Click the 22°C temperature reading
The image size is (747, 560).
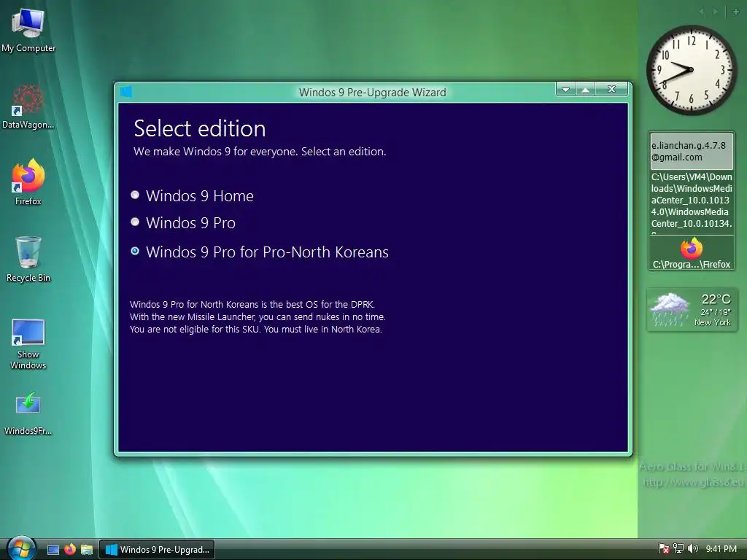716,299
